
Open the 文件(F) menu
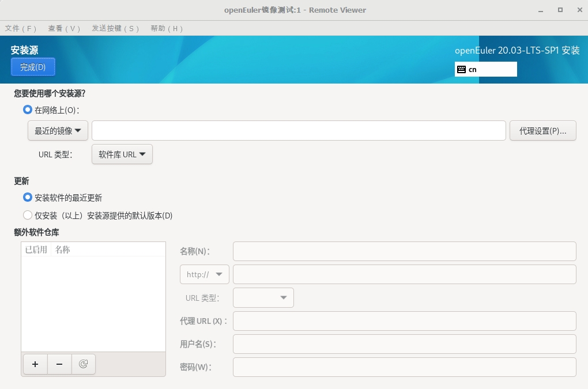tap(21, 28)
